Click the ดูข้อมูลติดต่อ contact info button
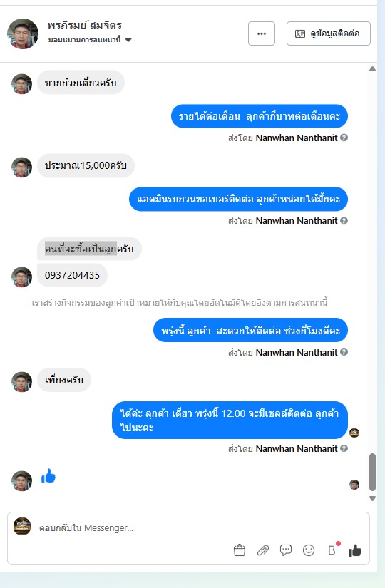385x588 pixels. click(x=329, y=33)
